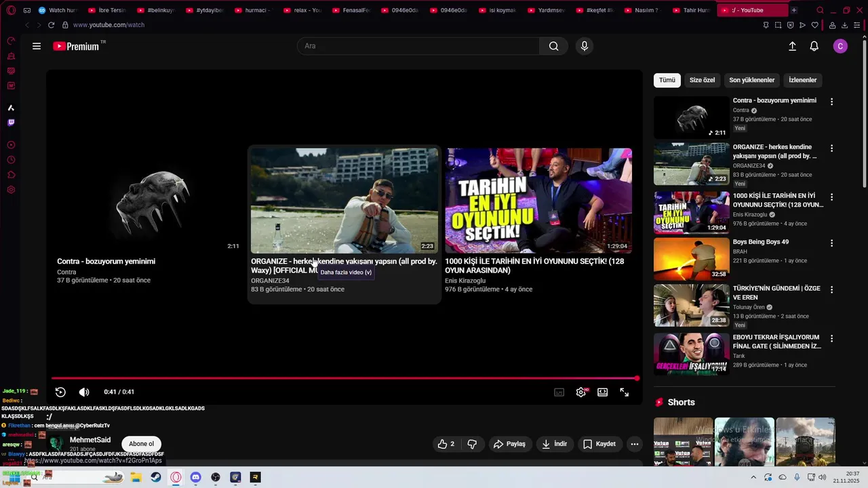Mute the video volume speaker icon
The height and width of the screenshot is (488, 868).
coord(84,392)
